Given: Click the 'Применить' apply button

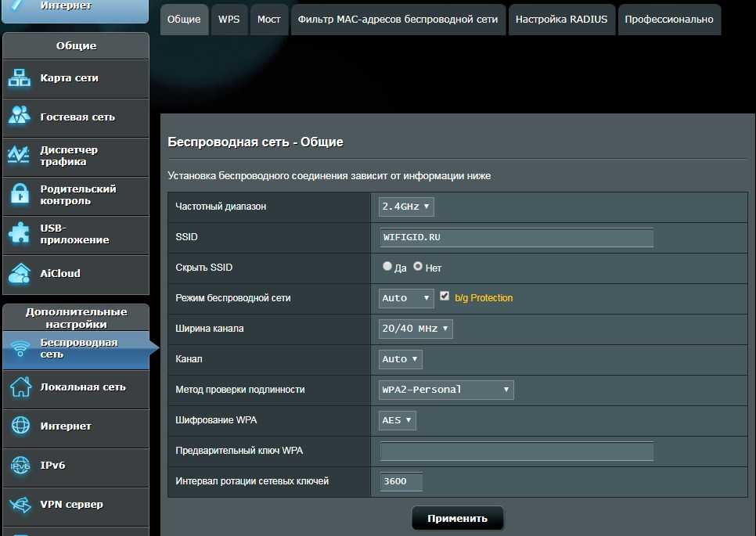Looking at the screenshot, I should [x=458, y=519].
